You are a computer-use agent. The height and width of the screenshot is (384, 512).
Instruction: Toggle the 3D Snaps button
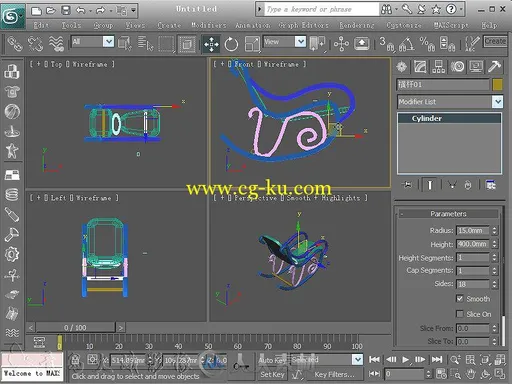[x=386, y=44]
